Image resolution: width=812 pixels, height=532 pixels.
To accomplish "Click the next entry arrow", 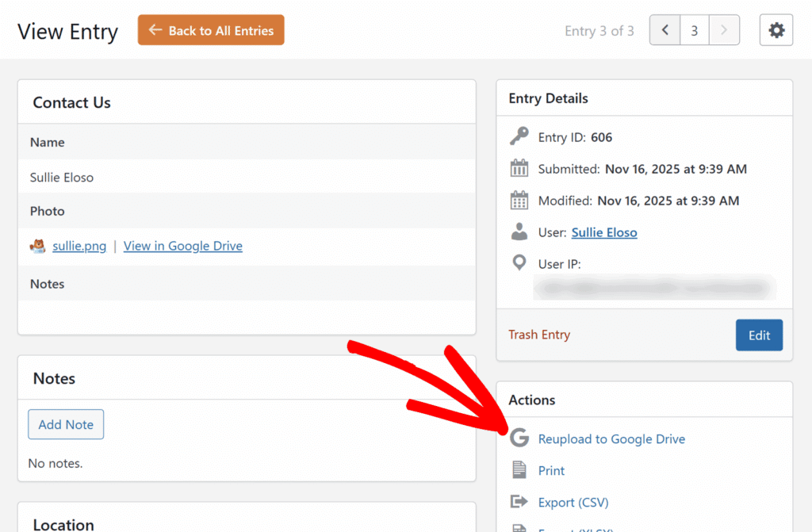I will [723, 30].
